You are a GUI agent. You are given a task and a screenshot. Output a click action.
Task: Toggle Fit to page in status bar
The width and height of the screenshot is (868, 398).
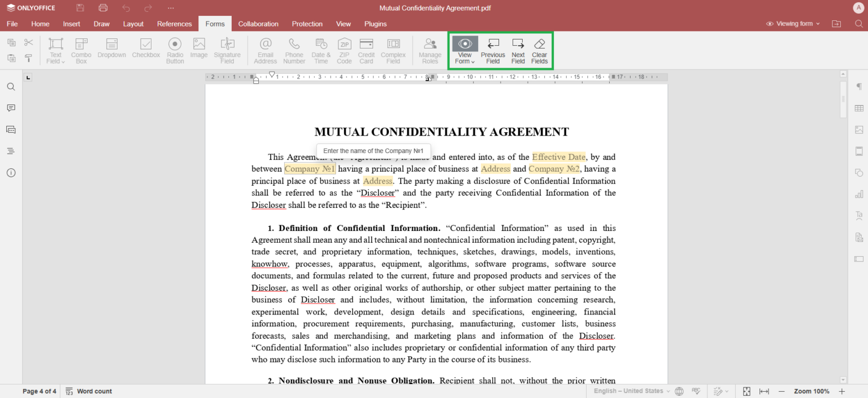point(747,391)
